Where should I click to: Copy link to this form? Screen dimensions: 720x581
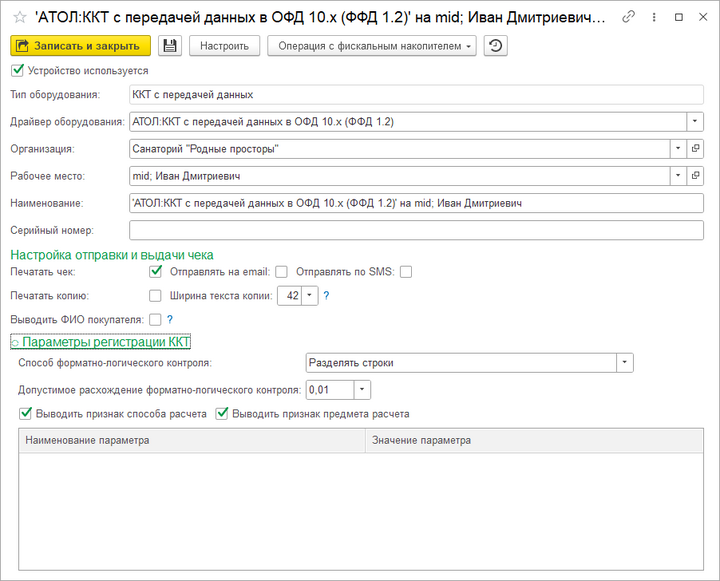[628, 17]
